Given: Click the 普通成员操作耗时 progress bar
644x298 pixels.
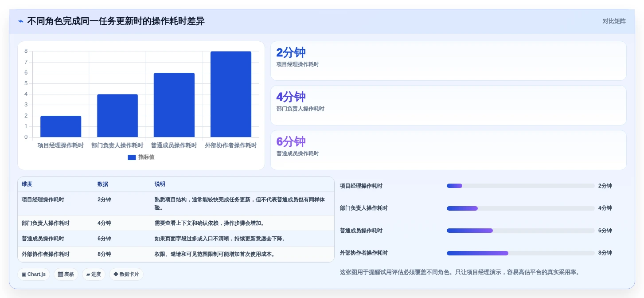Looking at the screenshot, I should pyautogui.click(x=521, y=231).
